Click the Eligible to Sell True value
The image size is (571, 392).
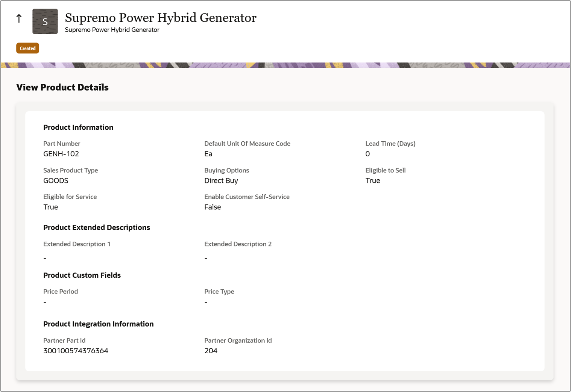(x=372, y=181)
